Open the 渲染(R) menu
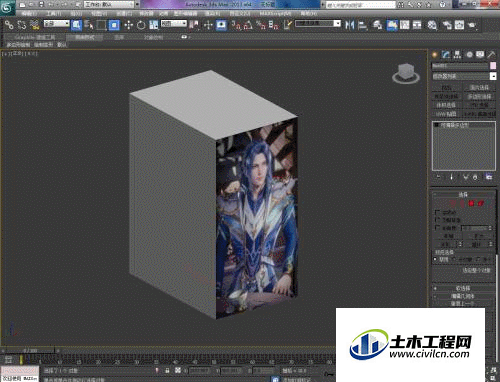This screenshot has height=382, width=500. click(212, 14)
